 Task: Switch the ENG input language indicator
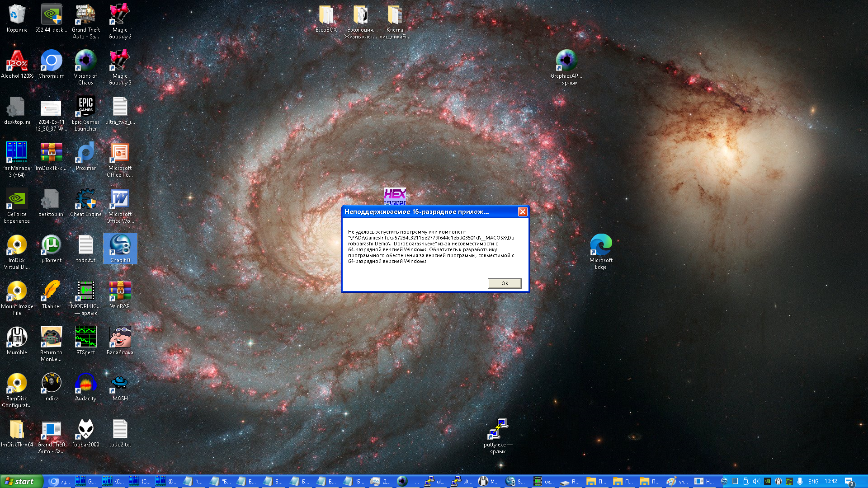[813, 481]
